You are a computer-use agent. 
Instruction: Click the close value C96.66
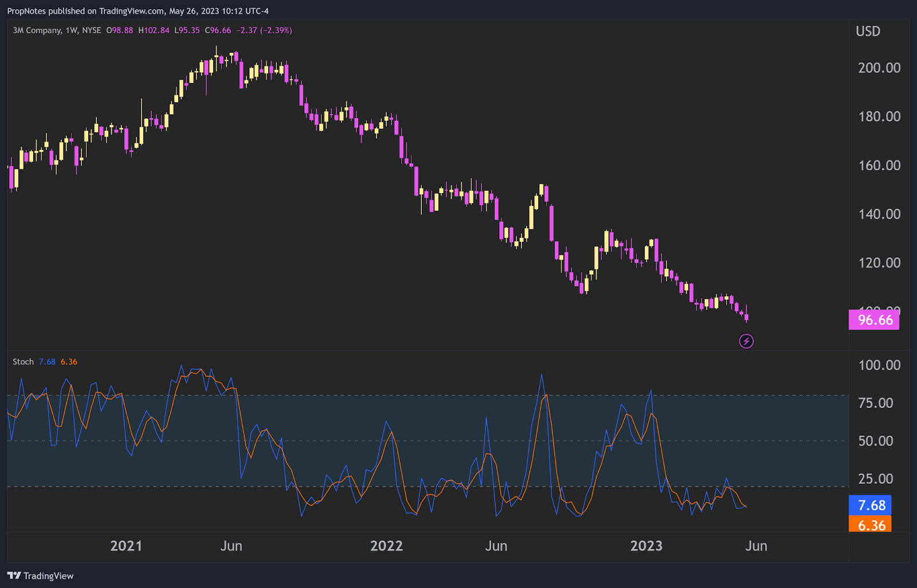(x=218, y=30)
